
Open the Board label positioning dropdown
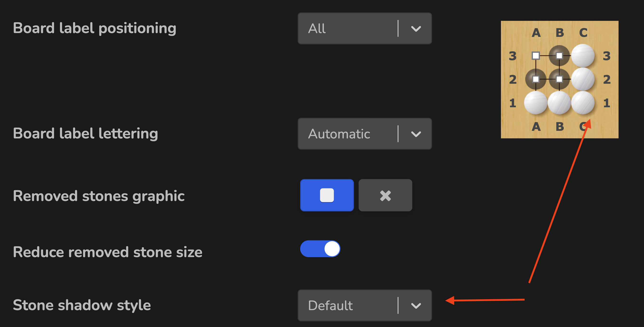tap(365, 29)
